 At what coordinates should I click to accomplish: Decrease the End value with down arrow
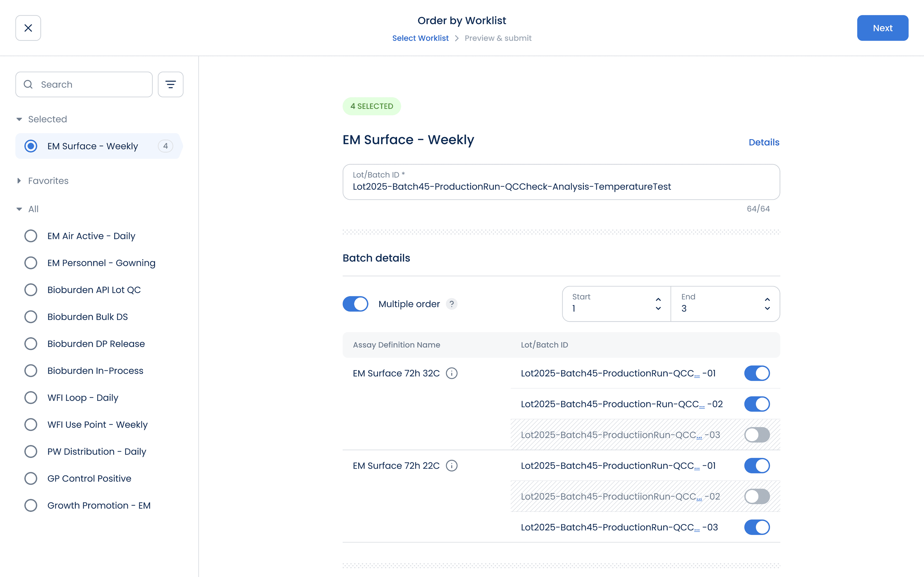[x=767, y=308]
